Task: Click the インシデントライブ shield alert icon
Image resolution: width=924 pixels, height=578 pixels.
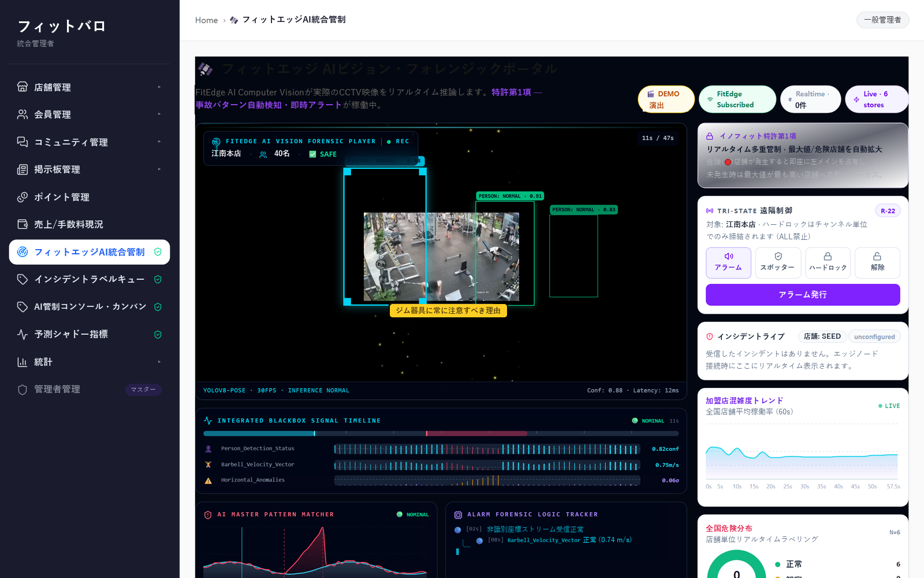Action: (x=710, y=336)
